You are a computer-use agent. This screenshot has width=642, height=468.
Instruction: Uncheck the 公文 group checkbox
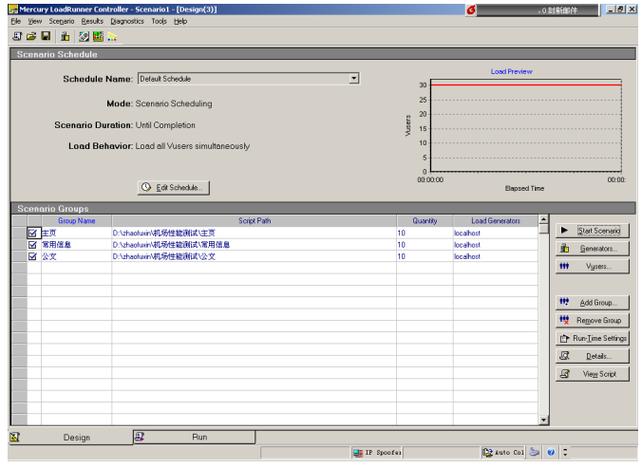tap(33, 256)
